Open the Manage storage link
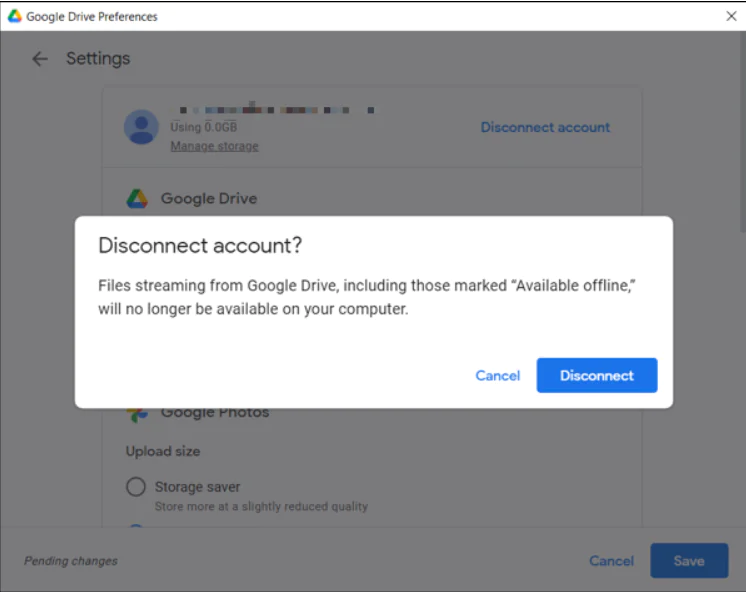This screenshot has height=592, width=746. coord(215,146)
